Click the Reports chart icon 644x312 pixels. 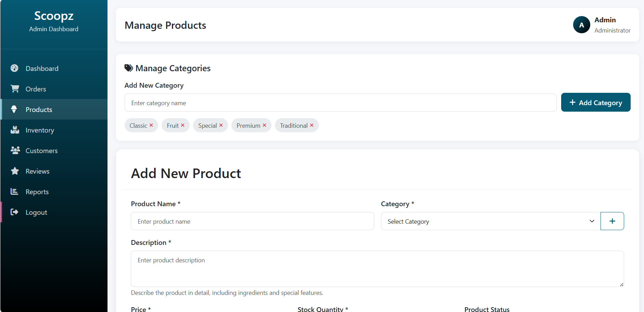tap(14, 191)
